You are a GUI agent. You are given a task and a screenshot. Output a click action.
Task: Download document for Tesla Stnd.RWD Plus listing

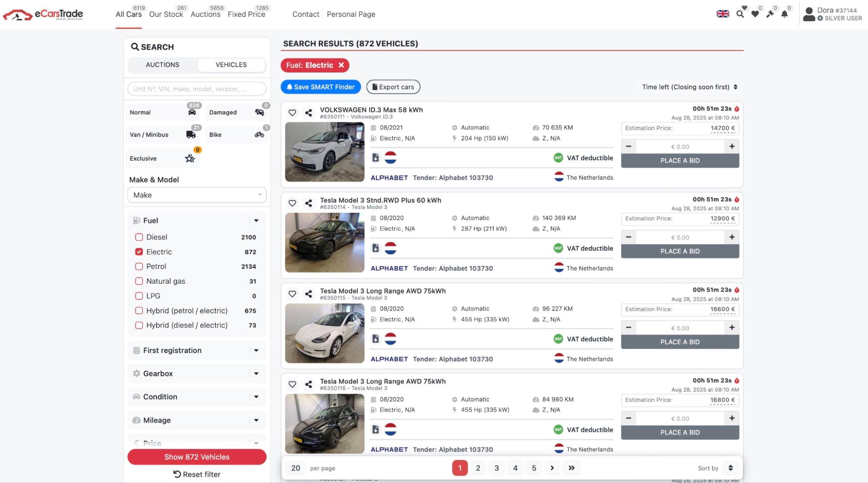(376, 248)
